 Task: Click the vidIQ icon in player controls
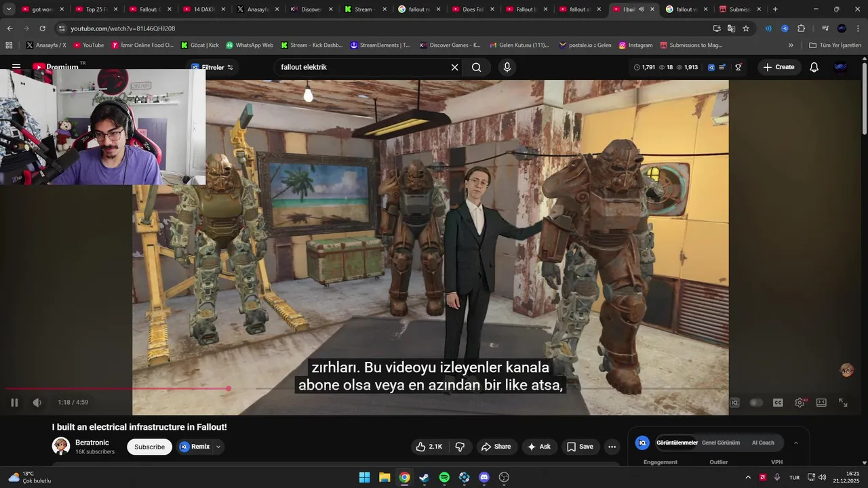(x=734, y=403)
